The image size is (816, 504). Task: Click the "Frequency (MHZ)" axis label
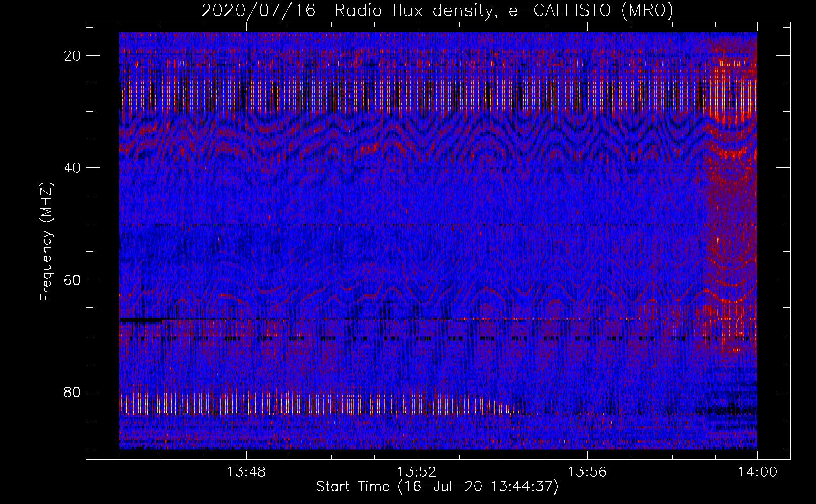point(46,242)
